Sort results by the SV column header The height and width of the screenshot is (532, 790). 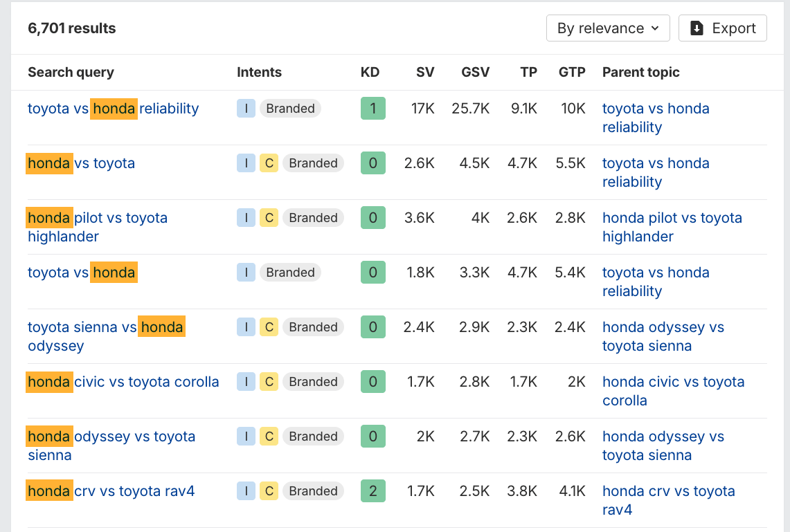pyautogui.click(x=424, y=72)
